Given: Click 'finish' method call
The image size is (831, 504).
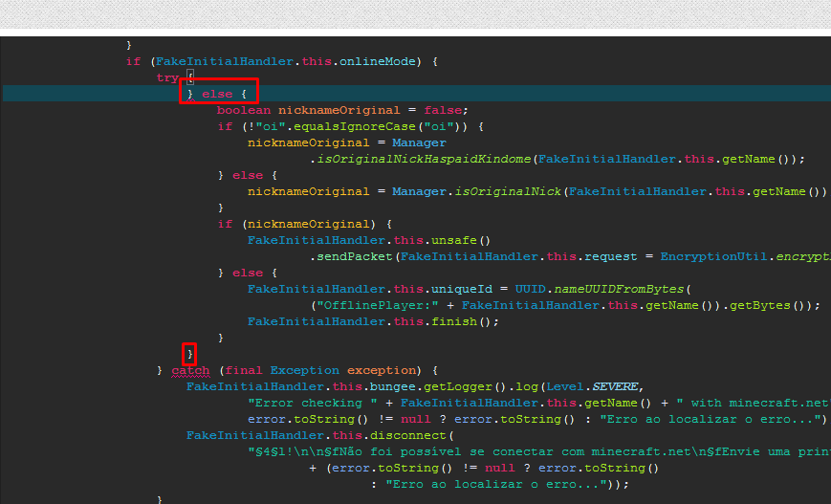Looking at the screenshot, I should coord(454,321).
